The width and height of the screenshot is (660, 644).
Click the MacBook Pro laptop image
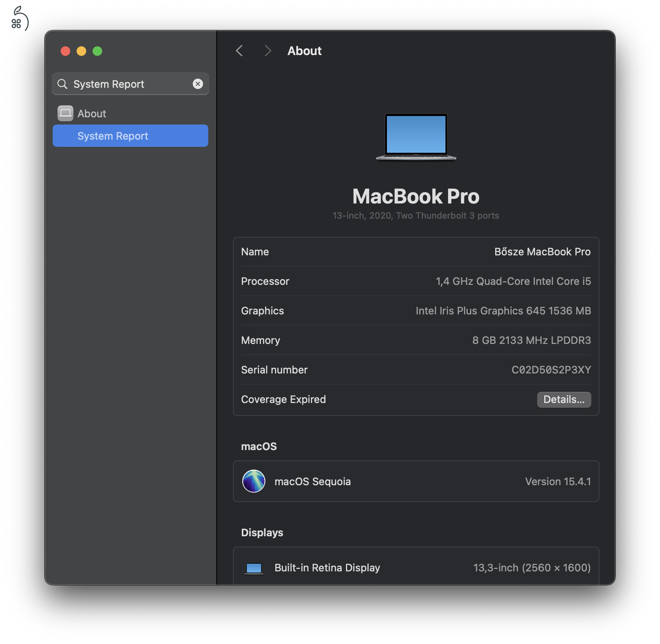coord(416,137)
